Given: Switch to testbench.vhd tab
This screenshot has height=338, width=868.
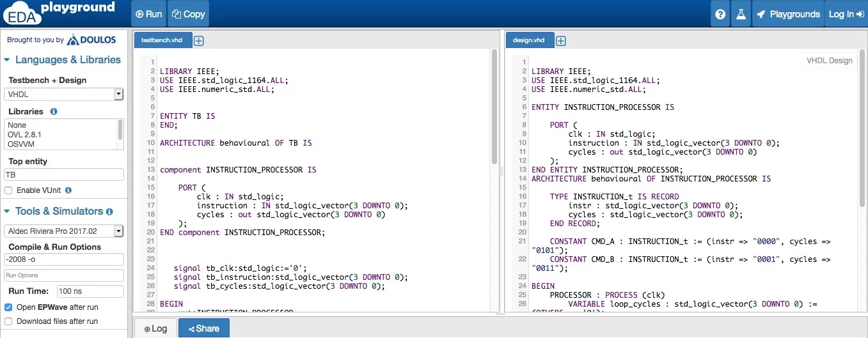Looking at the screenshot, I should 162,40.
